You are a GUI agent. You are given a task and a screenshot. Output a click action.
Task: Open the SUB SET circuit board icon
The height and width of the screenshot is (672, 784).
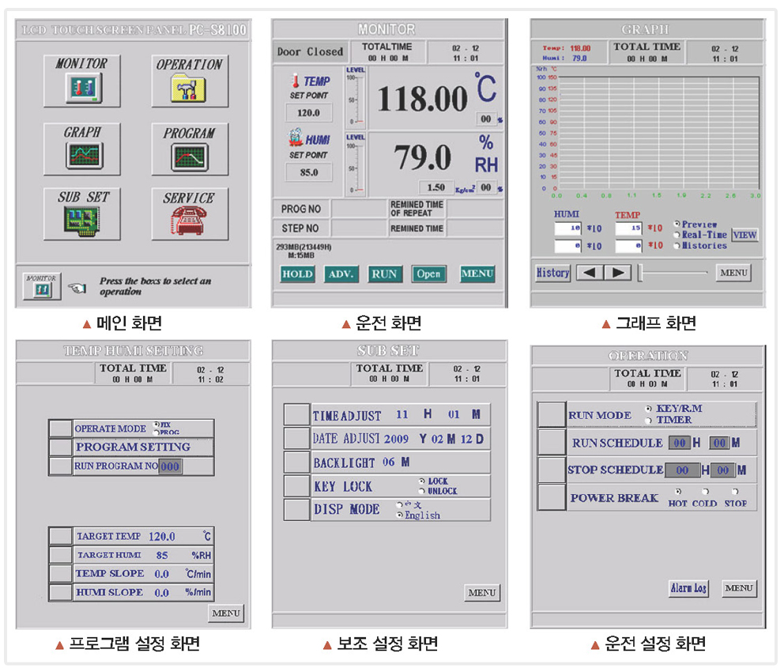pos(82,222)
